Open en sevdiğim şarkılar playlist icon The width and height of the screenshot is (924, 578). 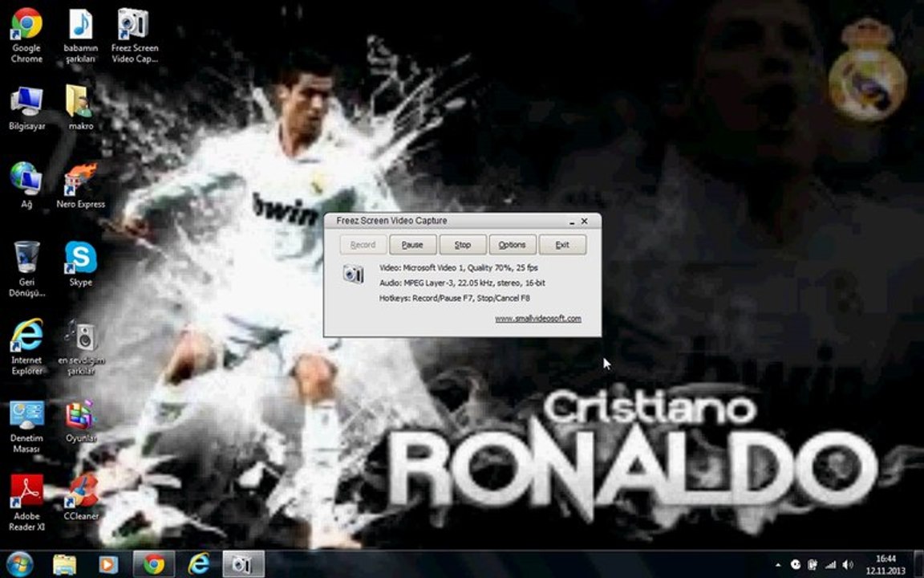81,347
